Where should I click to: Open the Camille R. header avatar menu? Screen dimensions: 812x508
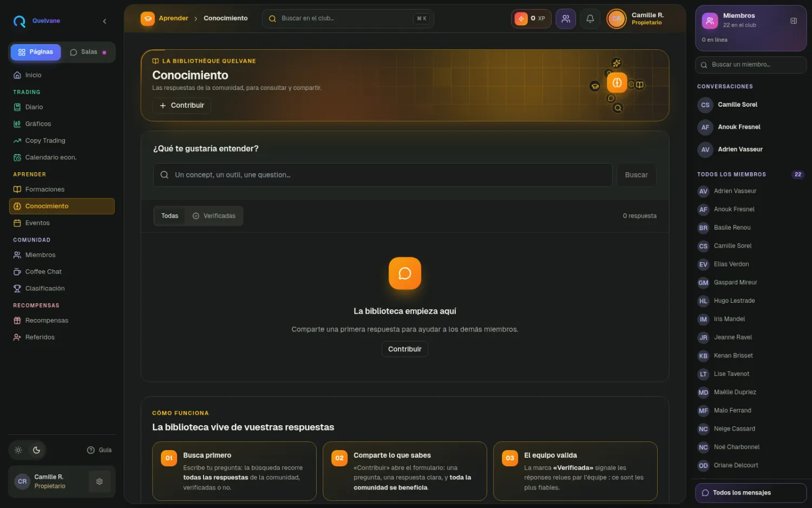point(616,19)
